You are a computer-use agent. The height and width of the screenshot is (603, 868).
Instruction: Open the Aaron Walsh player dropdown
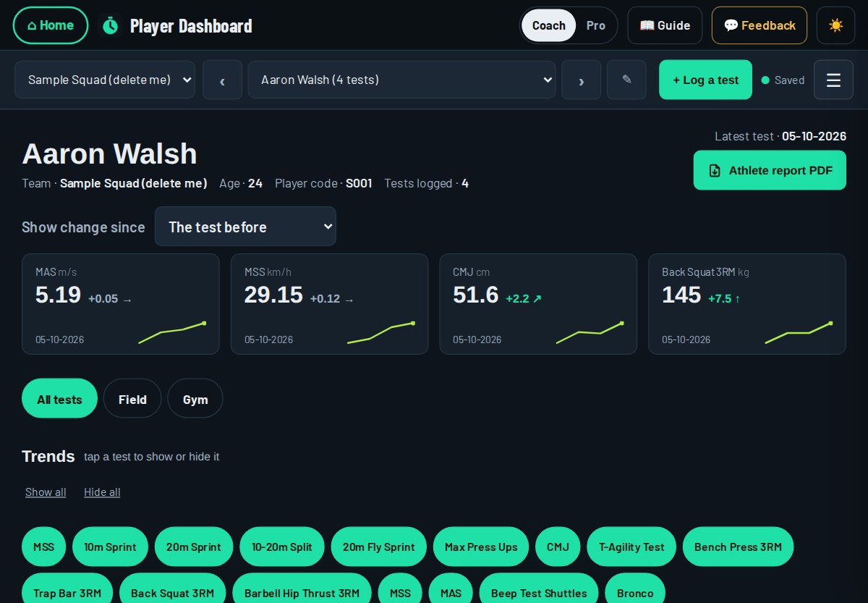[402, 80]
